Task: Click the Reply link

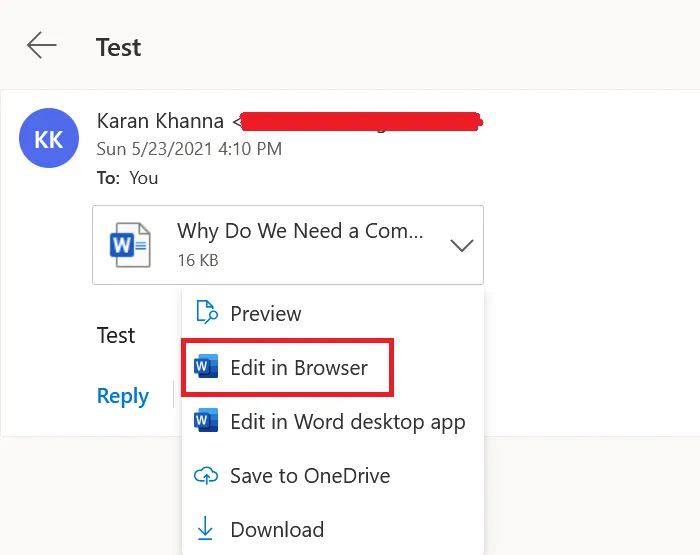Action: coord(123,396)
